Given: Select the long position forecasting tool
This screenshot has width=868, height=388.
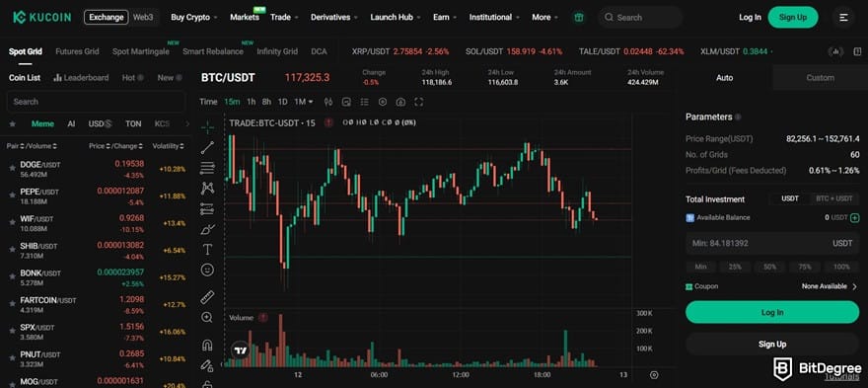Looking at the screenshot, I should click(x=207, y=209).
